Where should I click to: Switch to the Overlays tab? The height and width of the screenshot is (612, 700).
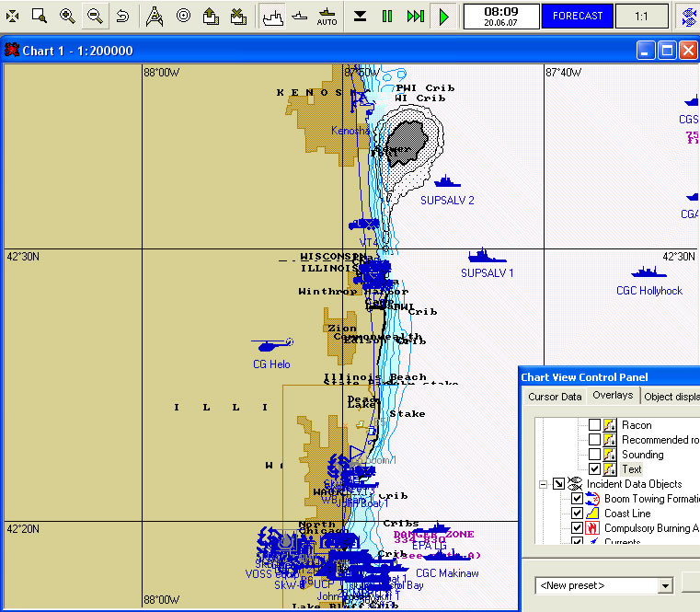[x=613, y=395]
